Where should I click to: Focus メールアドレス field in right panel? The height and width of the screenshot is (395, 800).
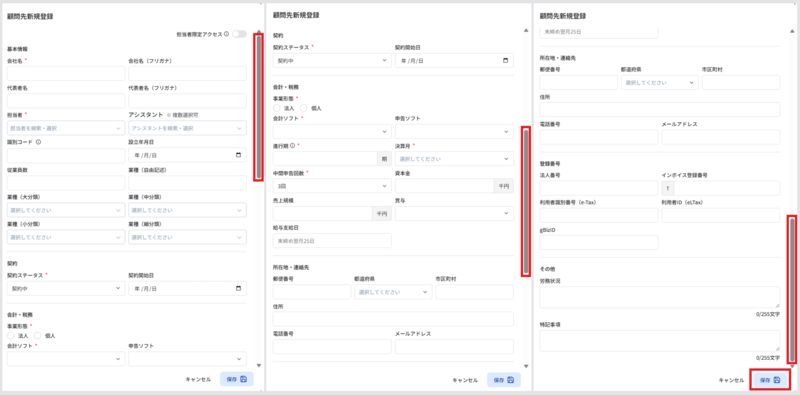[x=720, y=137]
